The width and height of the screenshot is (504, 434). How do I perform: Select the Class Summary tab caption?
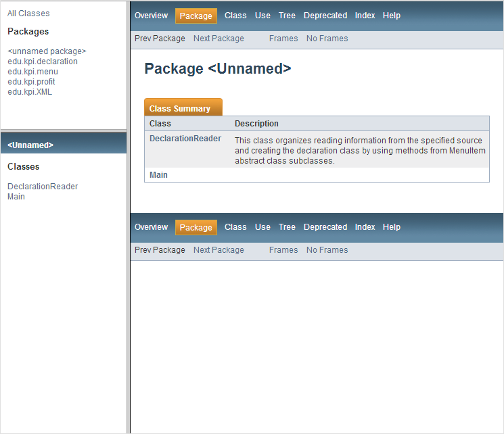183,107
